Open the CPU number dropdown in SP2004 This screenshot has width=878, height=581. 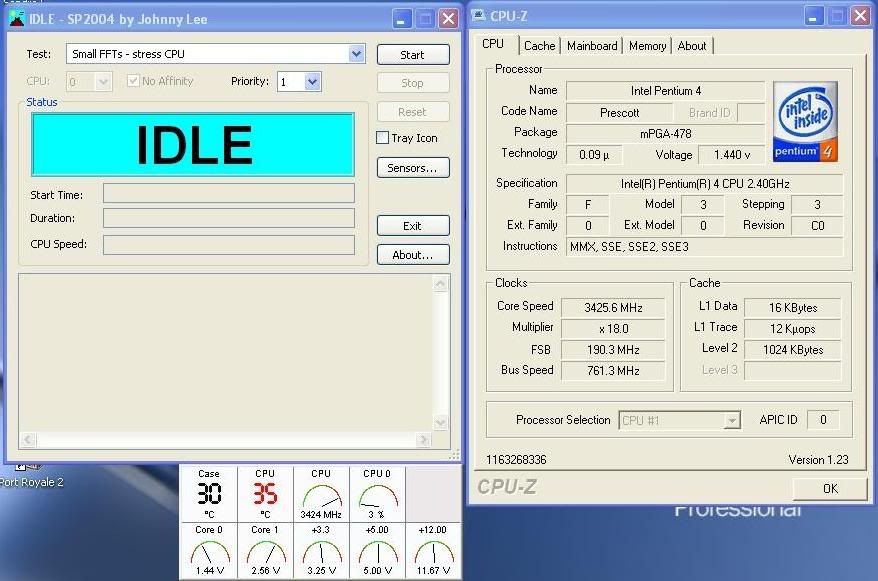(103, 82)
